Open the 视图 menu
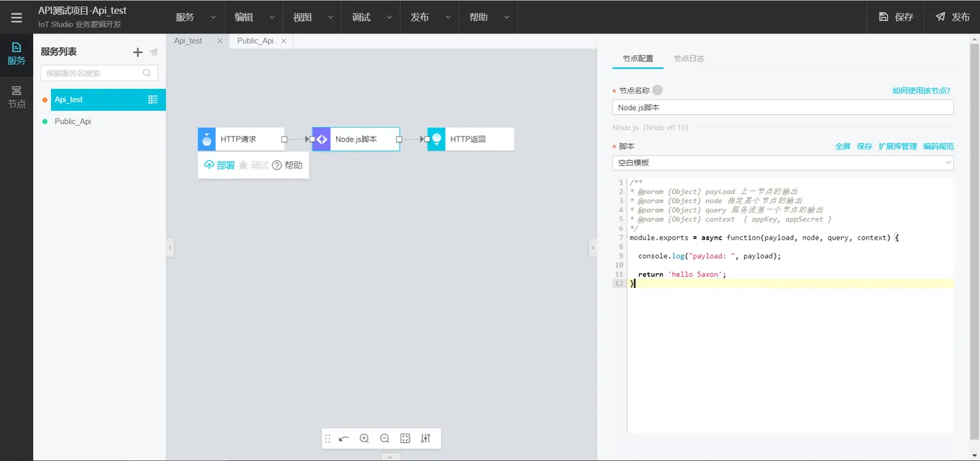Image resolution: width=980 pixels, height=461 pixels. [x=302, y=17]
